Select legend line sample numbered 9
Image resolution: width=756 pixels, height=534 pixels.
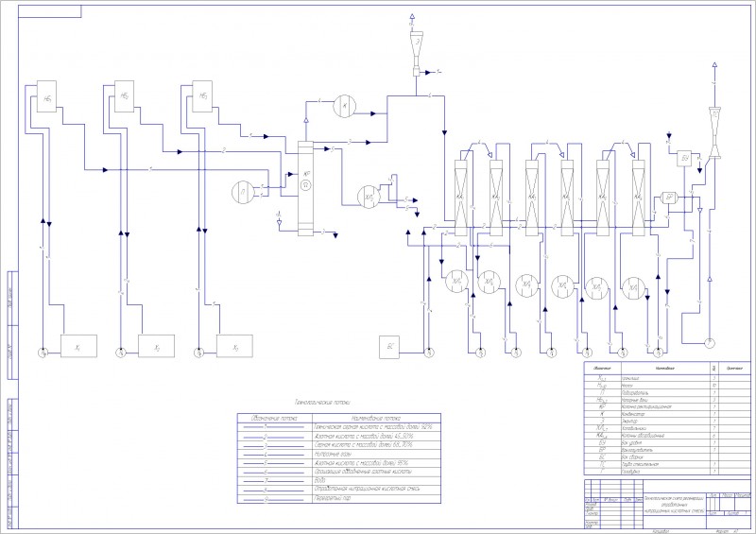tap(275, 499)
